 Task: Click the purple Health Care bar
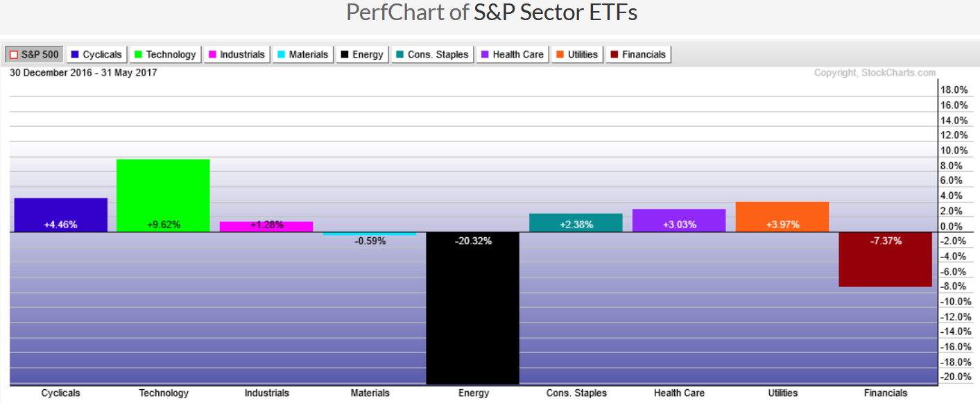(x=679, y=220)
